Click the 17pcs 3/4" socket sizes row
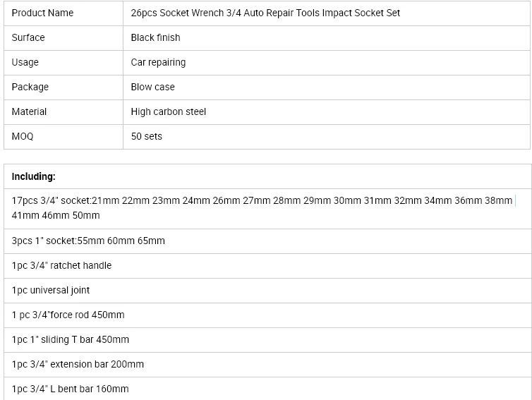 click(267, 209)
